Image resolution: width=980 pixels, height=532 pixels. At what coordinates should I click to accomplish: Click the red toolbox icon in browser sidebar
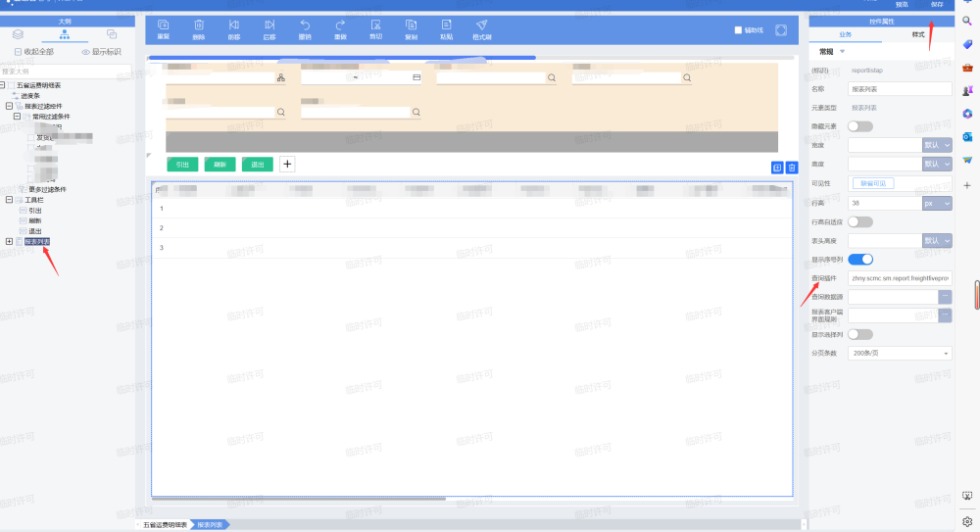click(967, 68)
